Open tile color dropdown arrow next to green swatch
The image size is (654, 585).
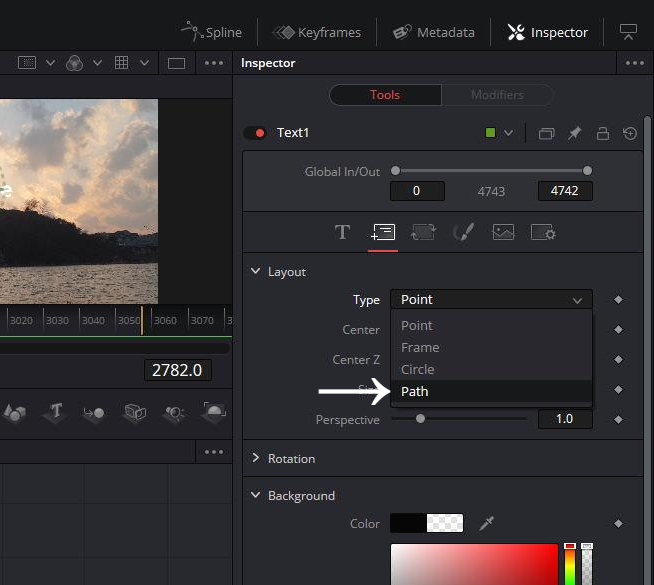coord(508,133)
